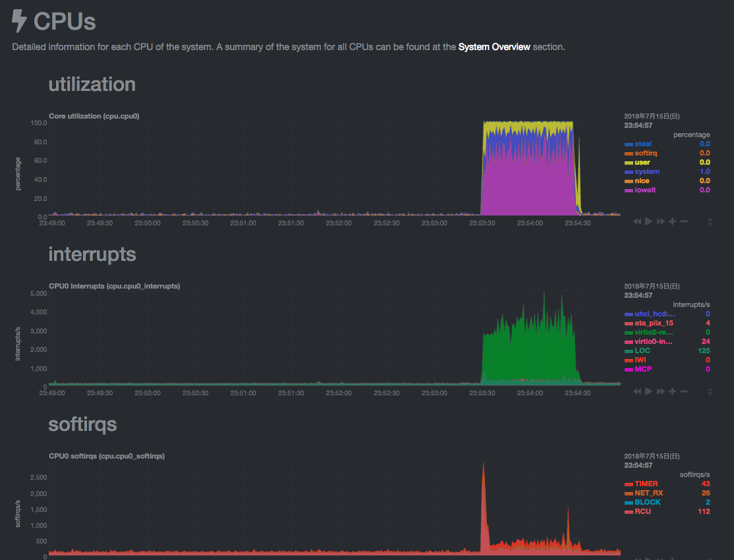The image size is (734, 560).
Task: Play the CPU0 interrupts chart
Action: click(648, 391)
